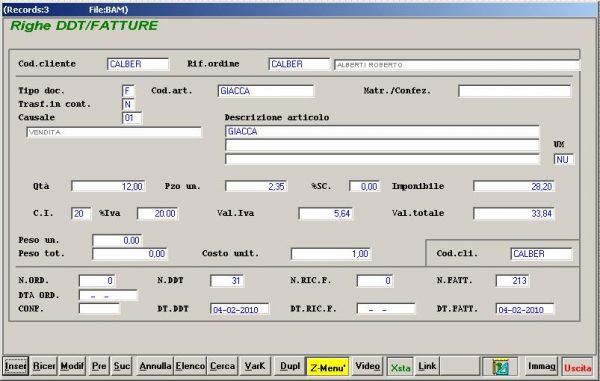
Task: Click the DT.RIC.F. date field
Action: [x=386, y=309]
